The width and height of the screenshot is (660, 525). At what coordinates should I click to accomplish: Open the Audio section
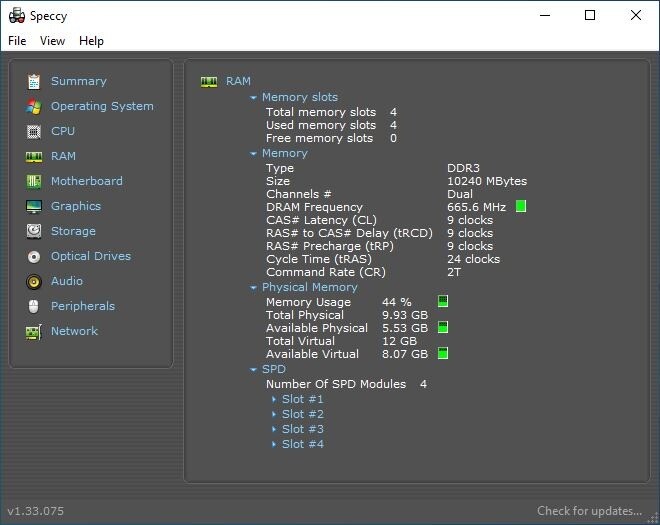click(x=67, y=281)
